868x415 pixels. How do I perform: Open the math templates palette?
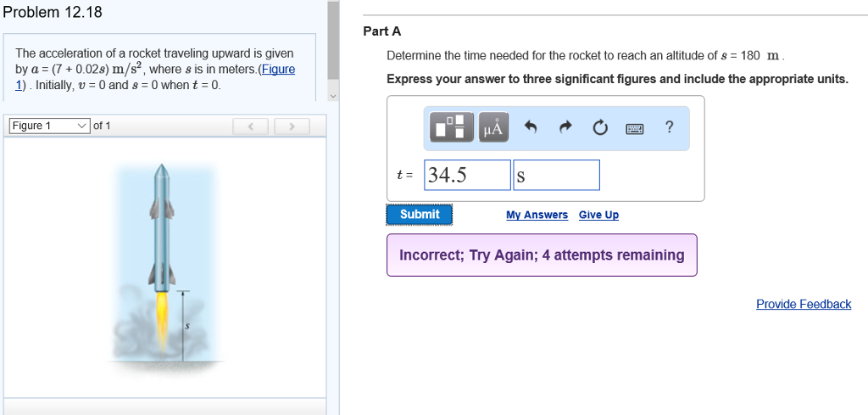tap(453, 128)
